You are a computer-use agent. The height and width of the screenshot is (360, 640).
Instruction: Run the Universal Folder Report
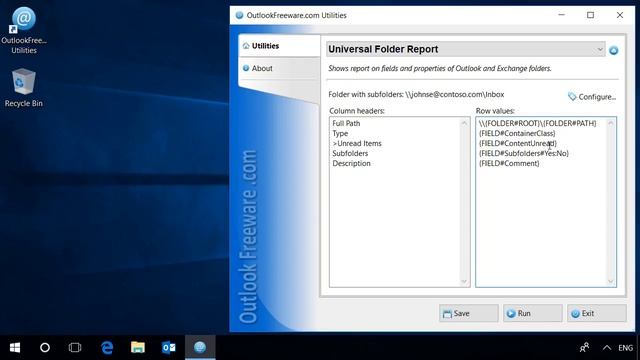click(x=533, y=313)
